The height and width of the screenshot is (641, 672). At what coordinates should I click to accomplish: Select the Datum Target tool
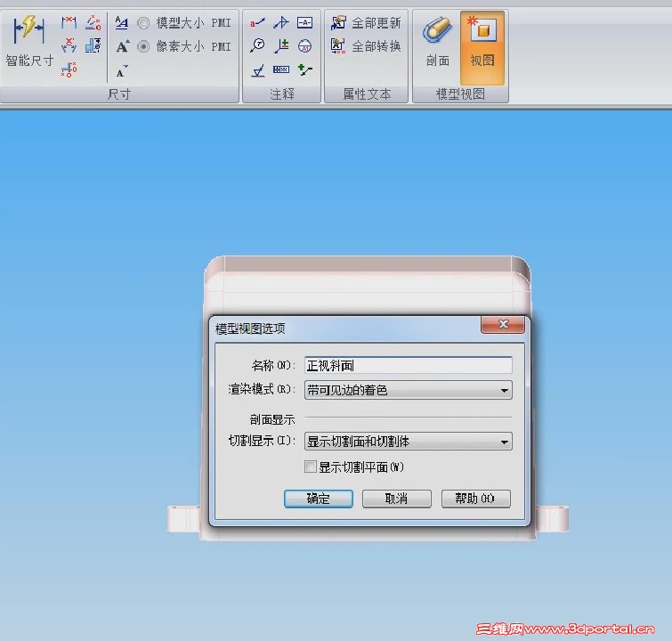(304, 45)
